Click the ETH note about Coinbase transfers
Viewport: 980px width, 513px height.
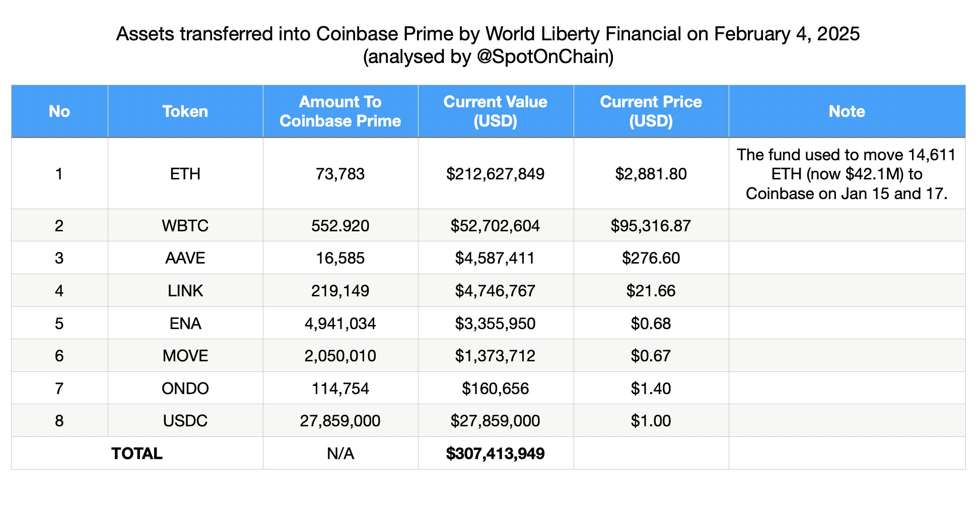point(847,174)
